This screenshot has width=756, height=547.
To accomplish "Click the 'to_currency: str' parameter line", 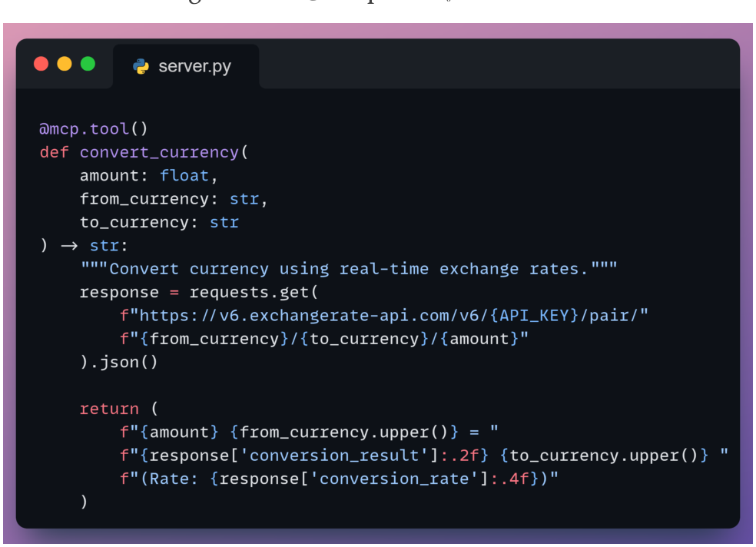I will pyautogui.click(x=159, y=222).
